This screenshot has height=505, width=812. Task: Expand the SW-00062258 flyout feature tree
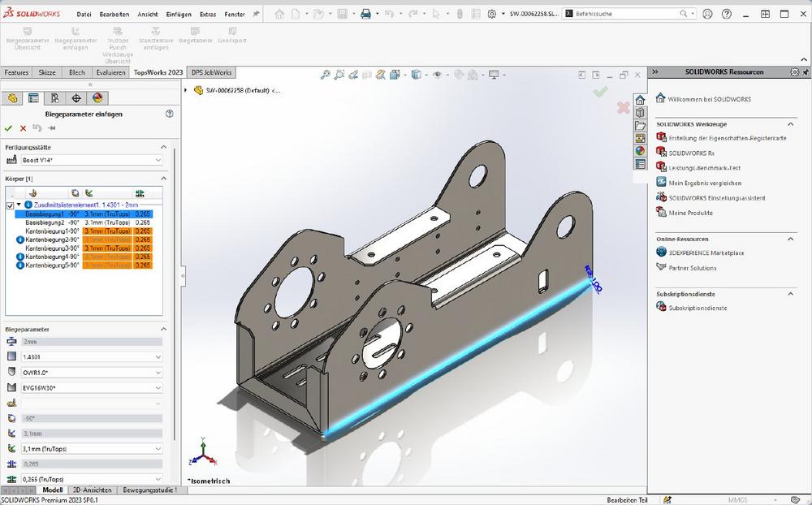(186, 90)
